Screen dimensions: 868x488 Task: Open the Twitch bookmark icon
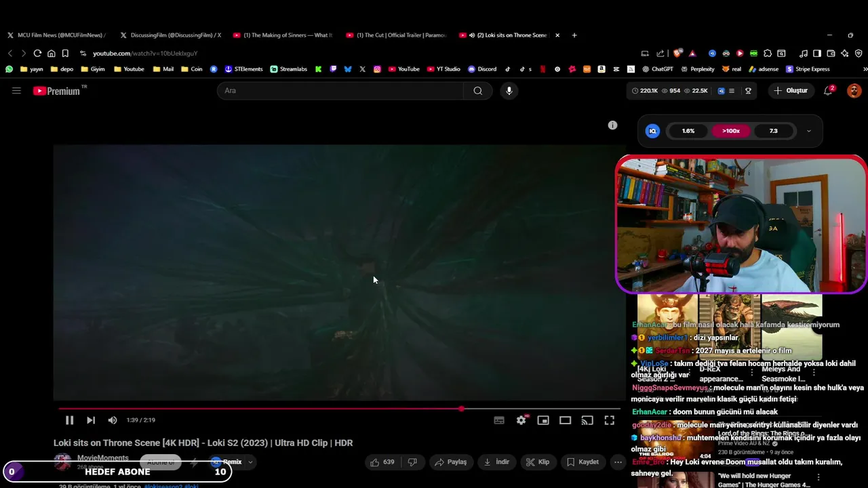(333, 69)
